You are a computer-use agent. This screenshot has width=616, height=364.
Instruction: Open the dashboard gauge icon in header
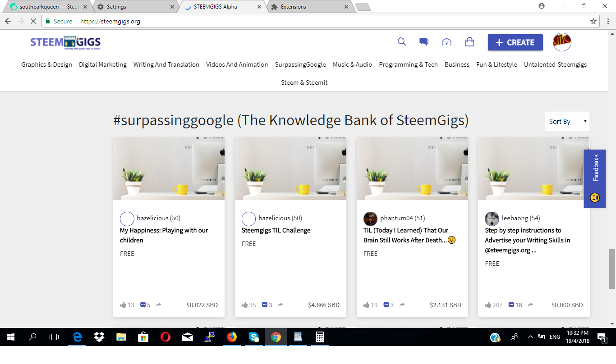446,42
